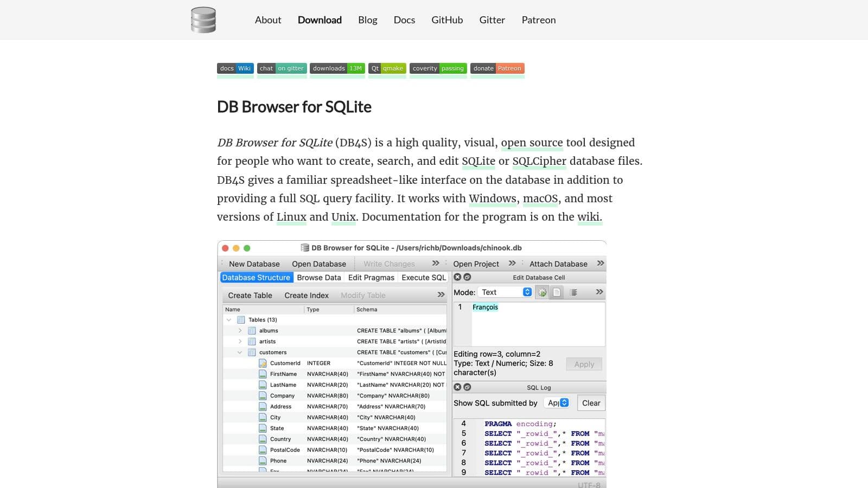
Task: Open the Mode dropdown set to Text
Action: [x=505, y=292]
